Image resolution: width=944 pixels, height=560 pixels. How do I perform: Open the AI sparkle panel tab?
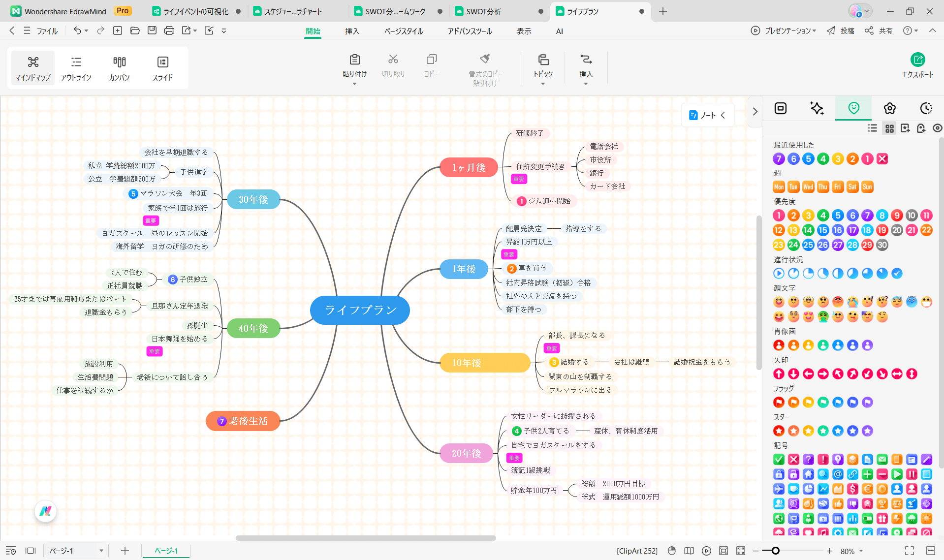pyautogui.click(x=817, y=108)
